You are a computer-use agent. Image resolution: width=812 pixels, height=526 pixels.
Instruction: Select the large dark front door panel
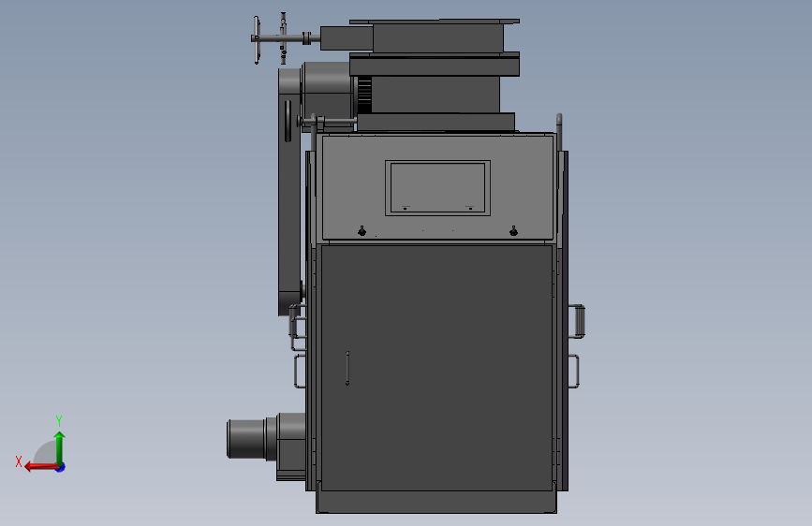click(436, 368)
